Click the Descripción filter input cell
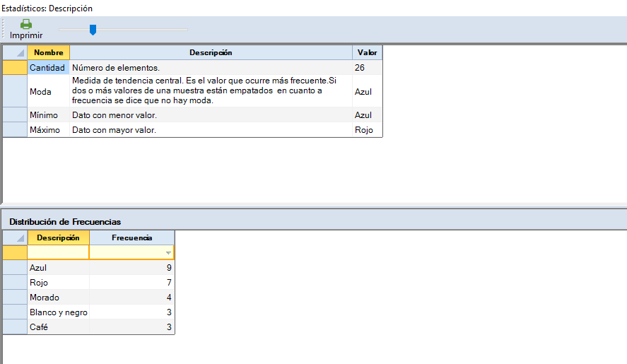627x364 pixels. 58,252
